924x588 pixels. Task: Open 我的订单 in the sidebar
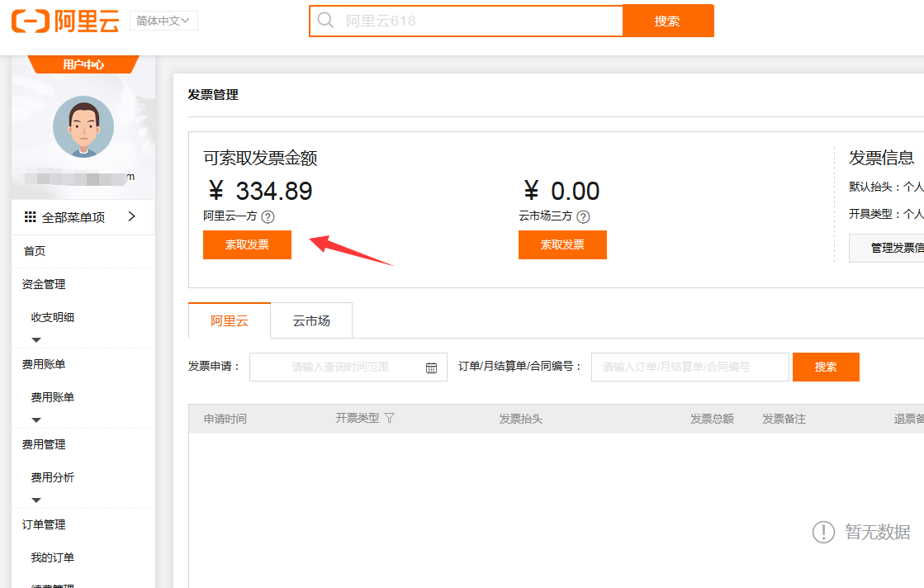coord(53,557)
